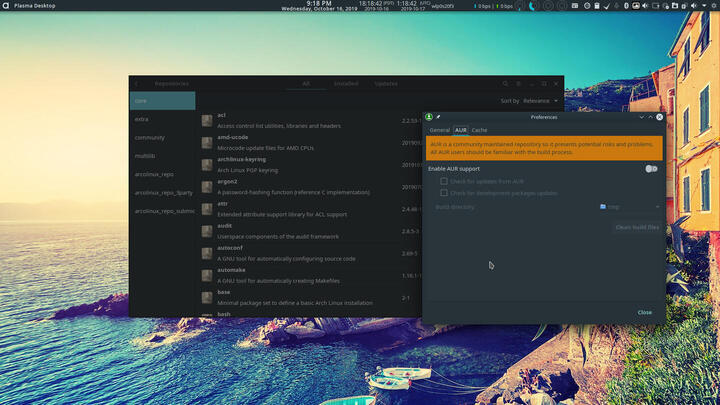Expand hidden system tray icons arrow

(x=704, y=6)
